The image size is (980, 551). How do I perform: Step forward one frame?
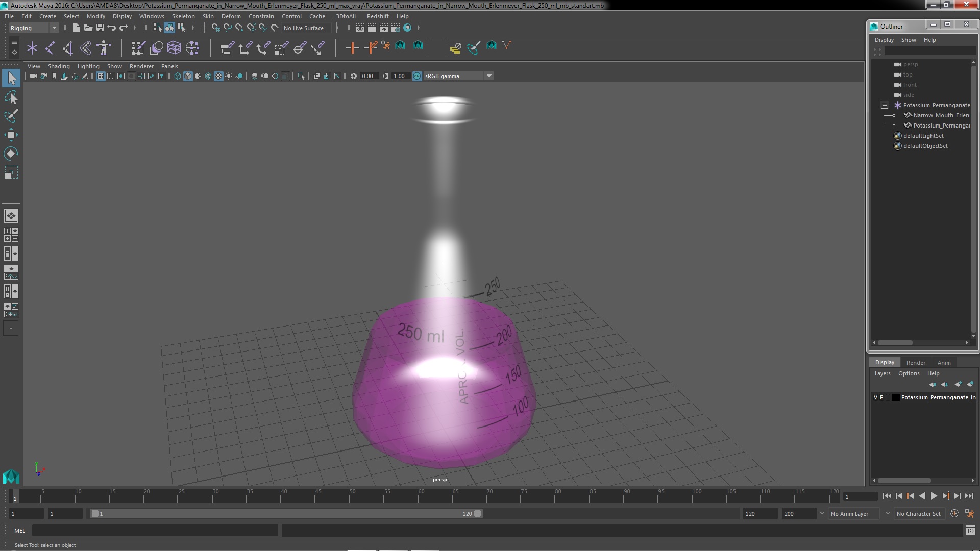coord(957,496)
